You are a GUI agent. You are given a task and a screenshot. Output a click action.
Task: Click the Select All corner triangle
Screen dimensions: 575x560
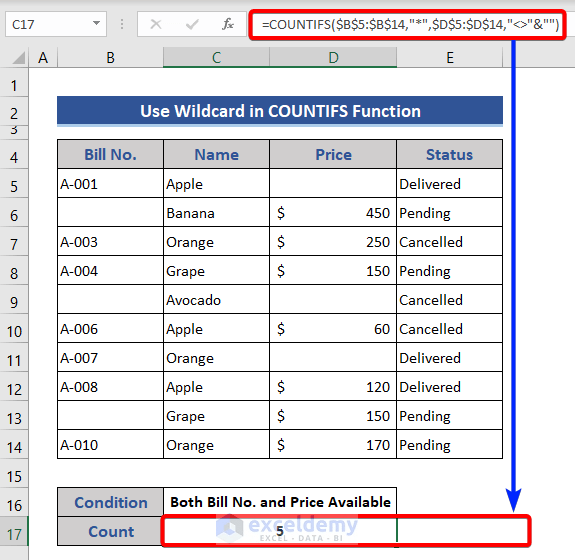pos(18,58)
